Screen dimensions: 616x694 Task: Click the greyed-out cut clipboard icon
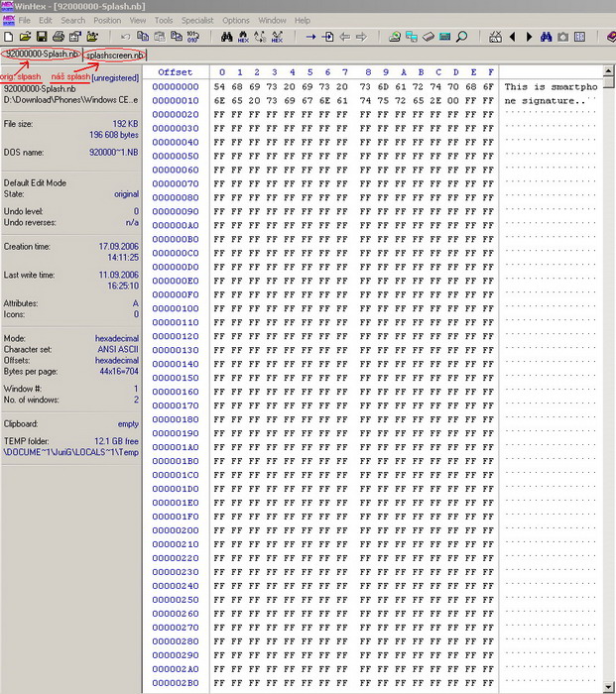pos(160,37)
